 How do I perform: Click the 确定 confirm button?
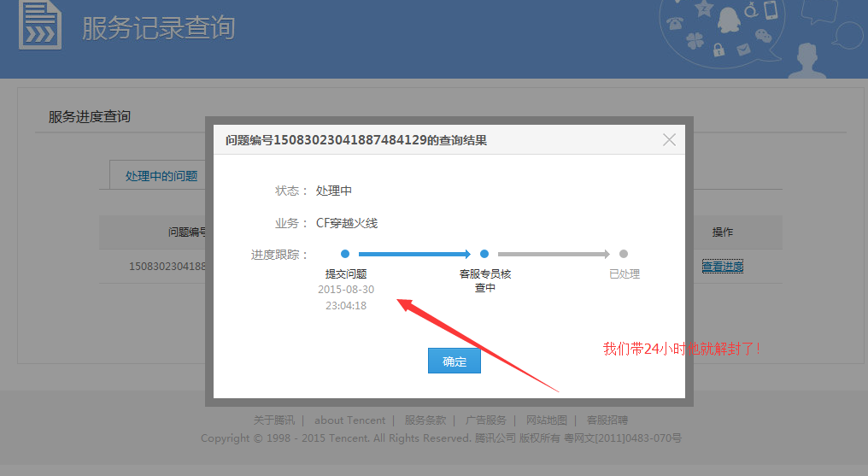point(454,361)
